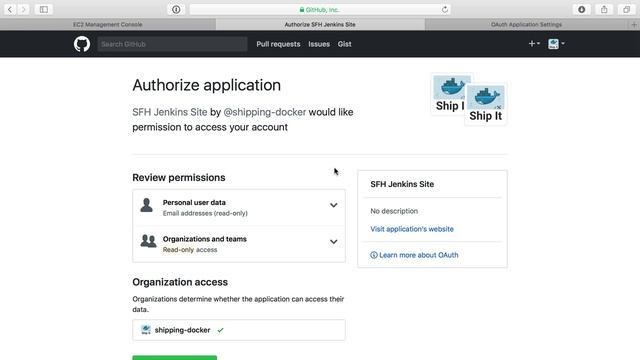Focus the Safari address bar
This screenshot has width=640, height=360.
click(x=320, y=9)
